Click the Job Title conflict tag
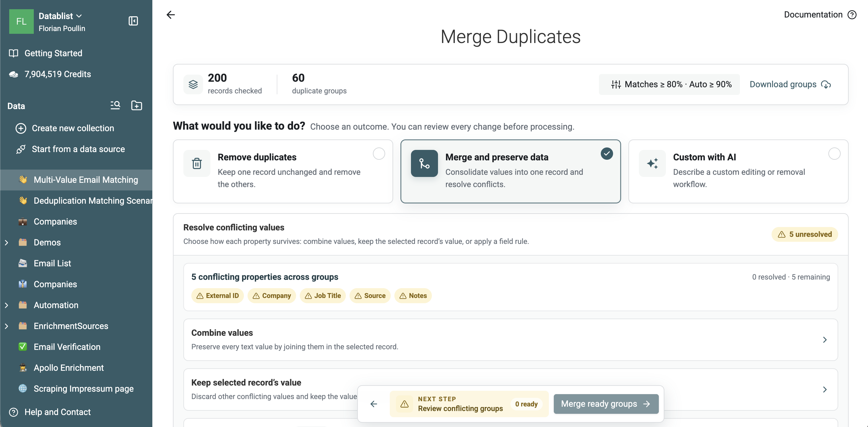The width and height of the screenshot is (868, 427). pos(323,296)
